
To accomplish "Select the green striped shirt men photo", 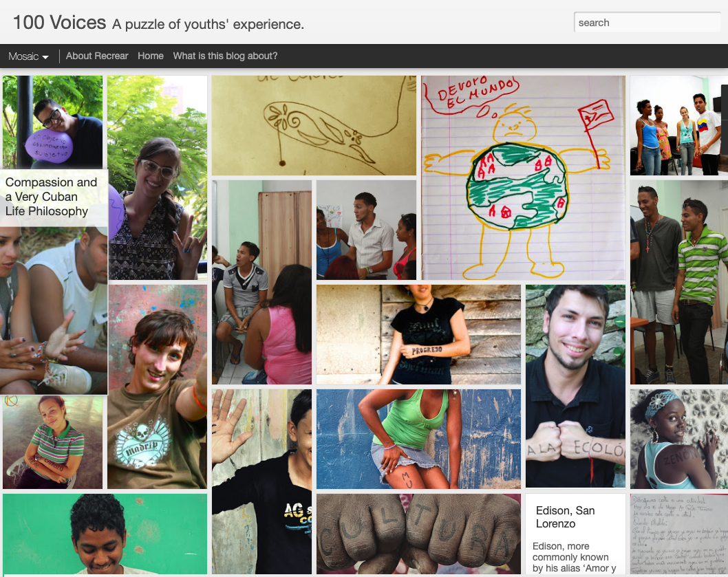I will (x=678, y=282).
